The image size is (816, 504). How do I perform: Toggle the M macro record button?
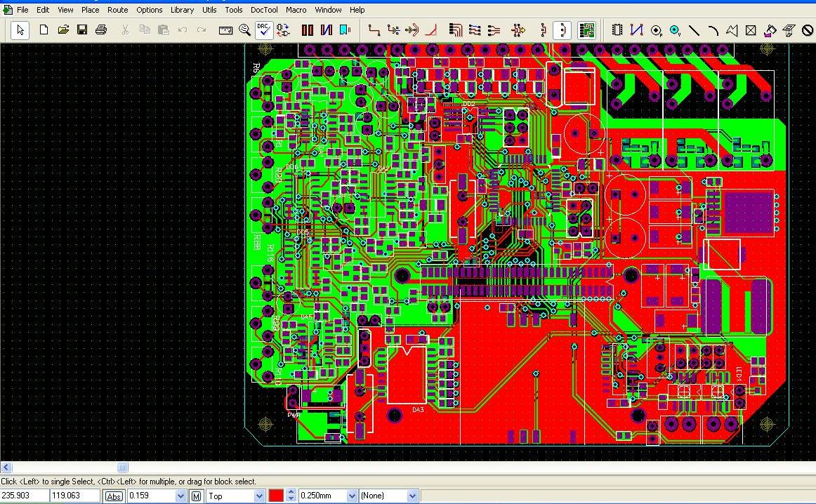[196, 496]
